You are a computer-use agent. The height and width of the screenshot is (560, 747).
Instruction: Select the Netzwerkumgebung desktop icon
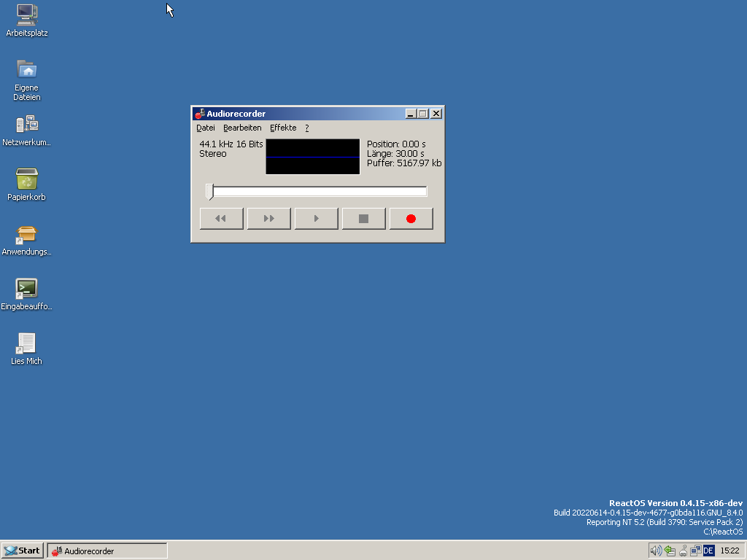pos(27,131)
